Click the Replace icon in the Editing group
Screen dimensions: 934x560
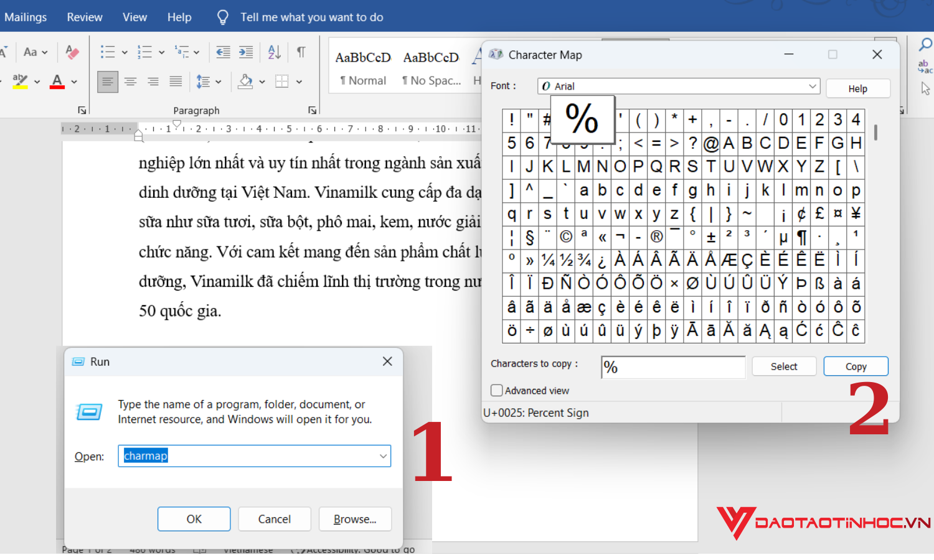(x=925, y=67)
